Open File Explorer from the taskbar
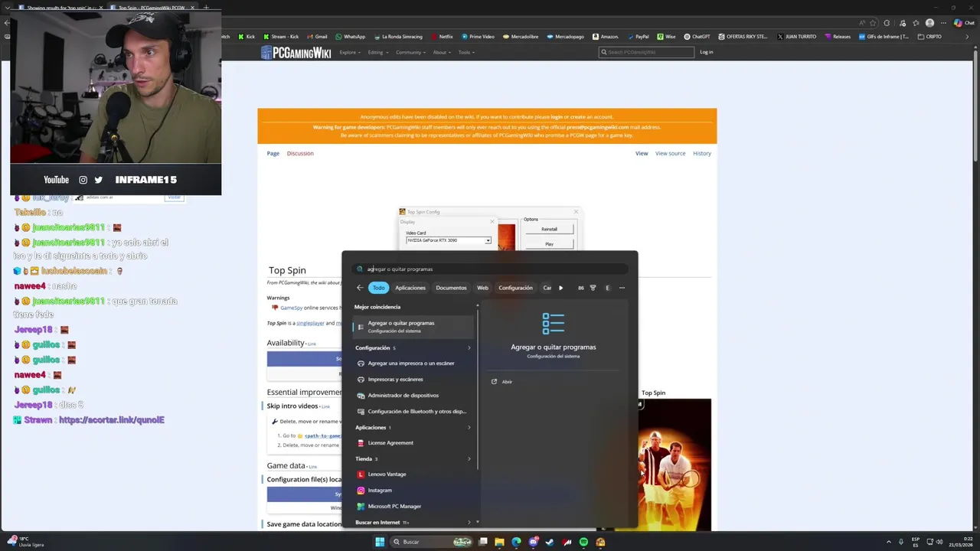This screenshot has height=551, width=980. click(499, 542)
